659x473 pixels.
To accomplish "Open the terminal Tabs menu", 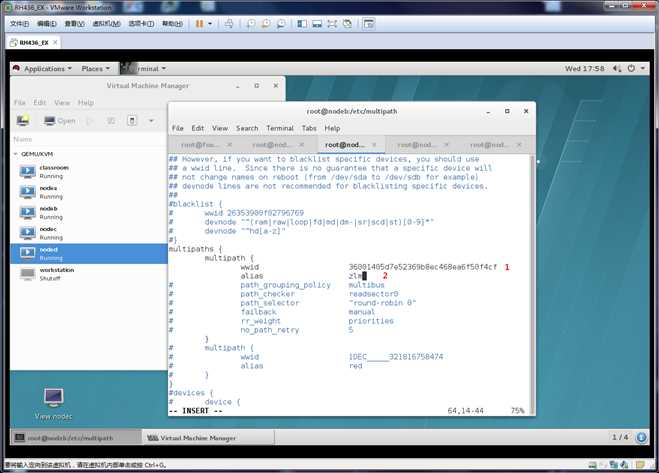I will pyautogui.click(x=309, y=128).
